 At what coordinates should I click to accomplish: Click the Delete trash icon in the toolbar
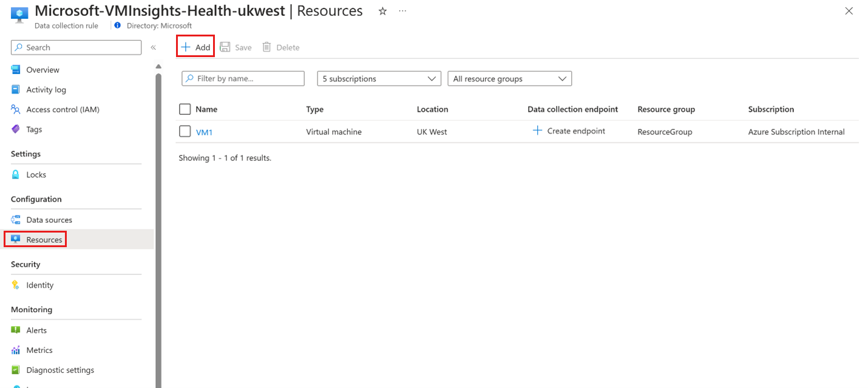point(266,47)
